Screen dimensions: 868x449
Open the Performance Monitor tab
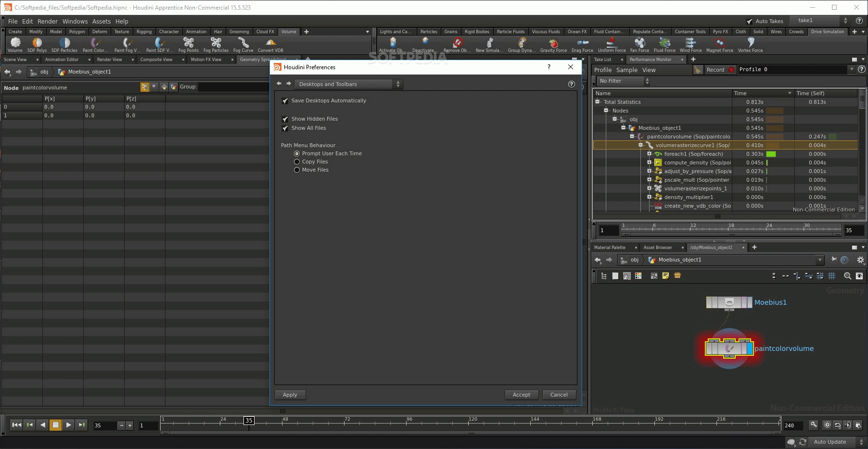point(651,60)
